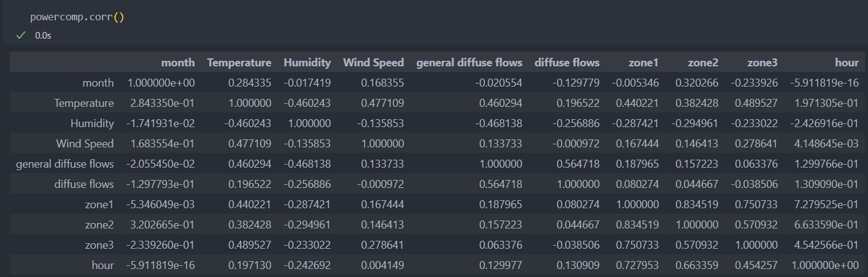Click the cell 4.148645e-03

pyautogui.click(x=827, y=144)
